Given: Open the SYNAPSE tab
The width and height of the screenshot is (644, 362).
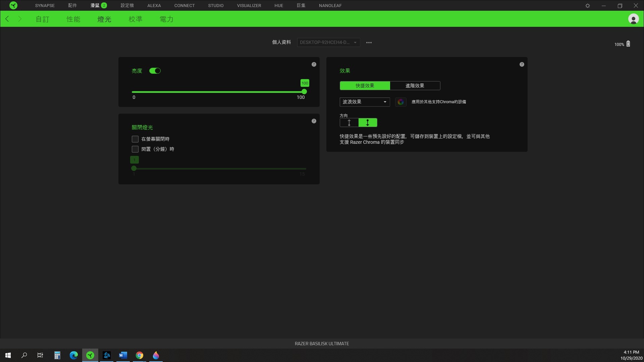Looking at the screenshot, I should [x=45, y=5].
